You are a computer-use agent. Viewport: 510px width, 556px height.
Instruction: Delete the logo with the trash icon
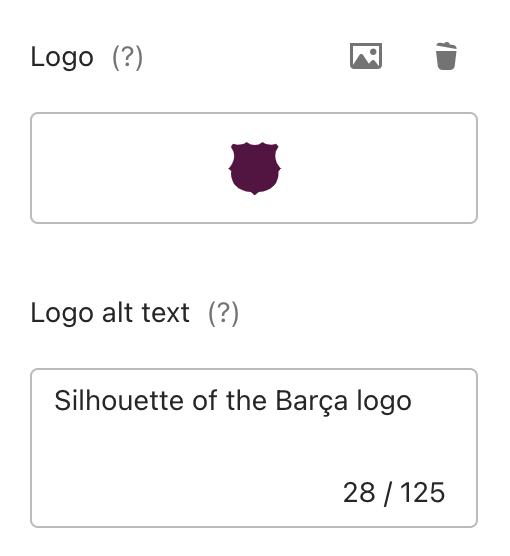pos(446,56)
